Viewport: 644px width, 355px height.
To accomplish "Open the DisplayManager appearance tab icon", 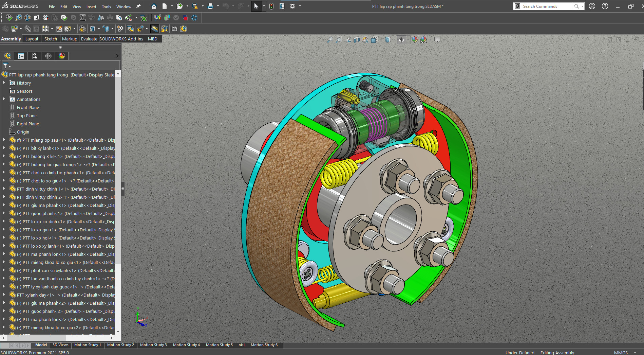I will tap(62, 56).
